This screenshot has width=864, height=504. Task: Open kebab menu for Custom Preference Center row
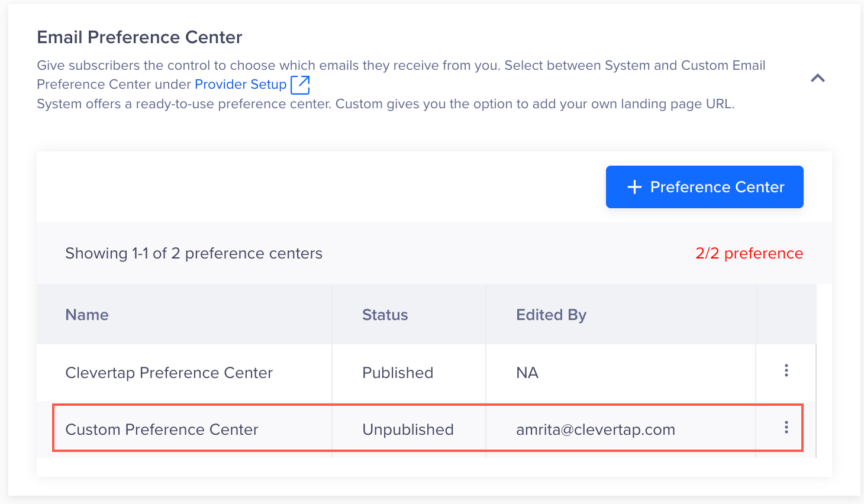[786, 427]
